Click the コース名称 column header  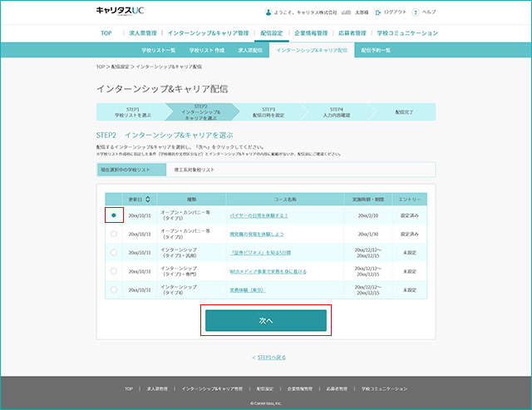(x=285, y=200)
